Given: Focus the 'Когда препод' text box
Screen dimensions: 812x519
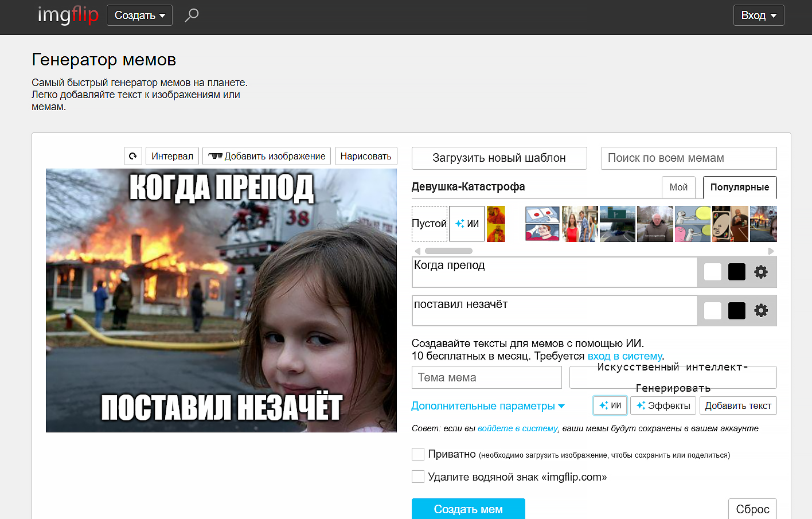Looking at the screenshot, I should pyautogui.click(x=555, y=272).
